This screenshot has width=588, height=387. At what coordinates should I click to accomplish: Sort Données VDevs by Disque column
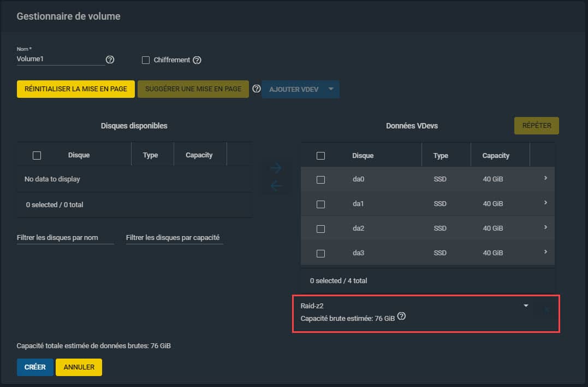363,155
